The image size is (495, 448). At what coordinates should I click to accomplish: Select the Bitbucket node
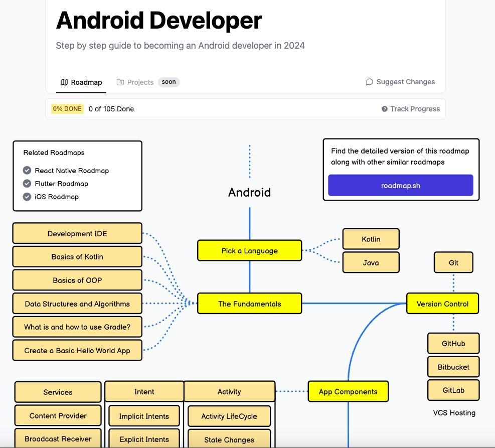pyautogui.click(x=453, y=367)
